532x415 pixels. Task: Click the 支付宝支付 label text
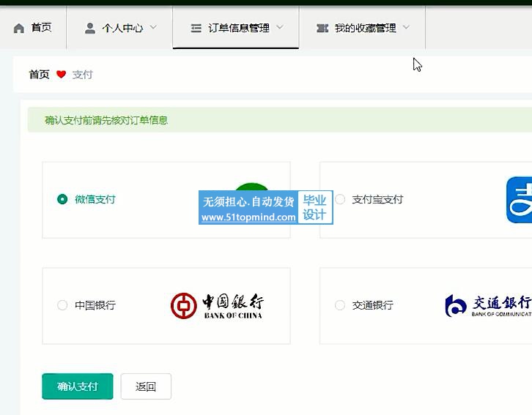point(377,199)
